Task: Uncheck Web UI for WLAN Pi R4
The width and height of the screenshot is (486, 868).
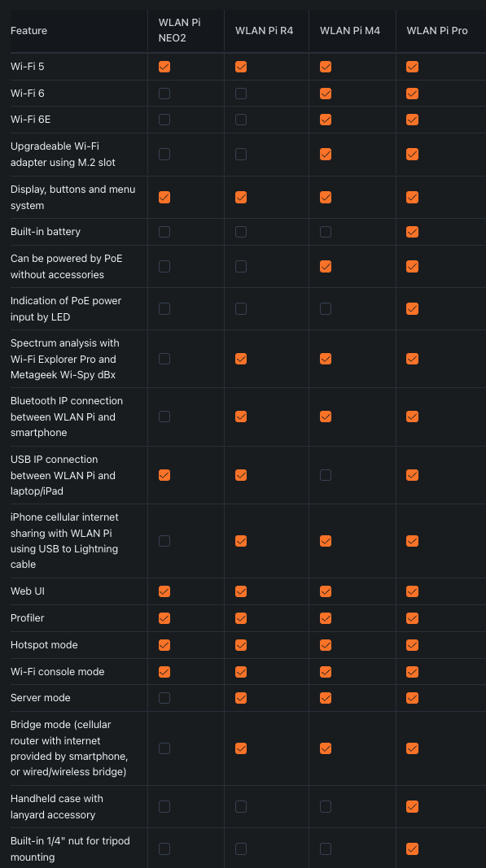Action: tap(241, 591)
